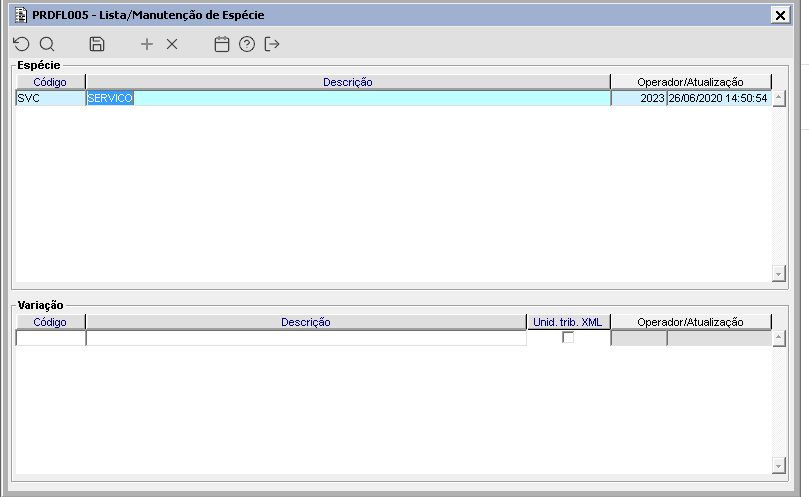The width and height of the screenshot is (809, 497).
Task: Click the document icon in title bar
Action: 21,15
